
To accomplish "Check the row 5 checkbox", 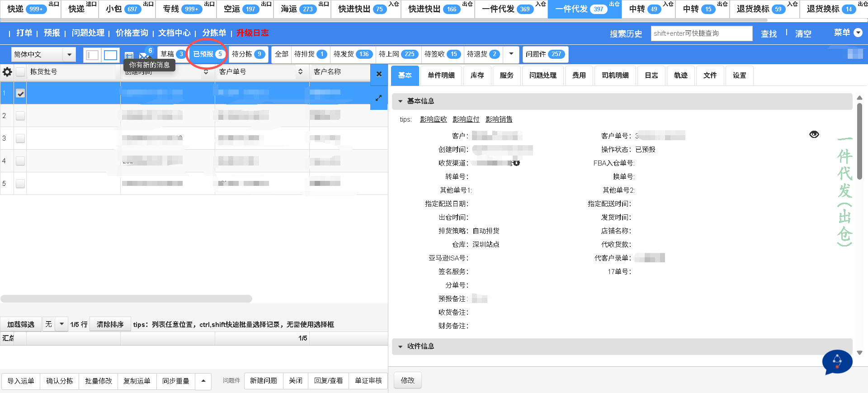I will click(x=20, y=184).
